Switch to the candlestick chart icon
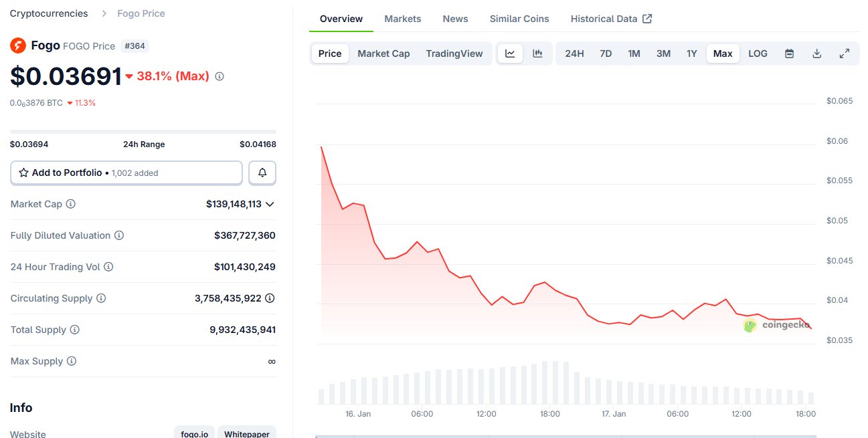The height and width of the screenshot is (438, 868). click(537, 53)
